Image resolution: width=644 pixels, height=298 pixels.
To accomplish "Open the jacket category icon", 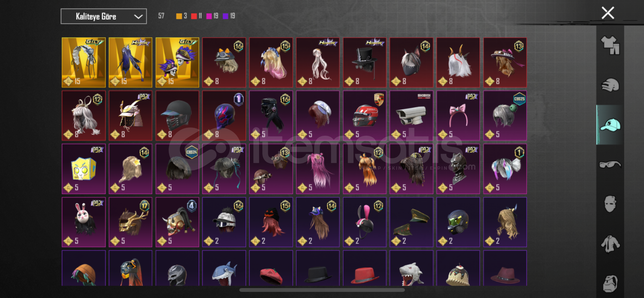I will pos(610,244).
